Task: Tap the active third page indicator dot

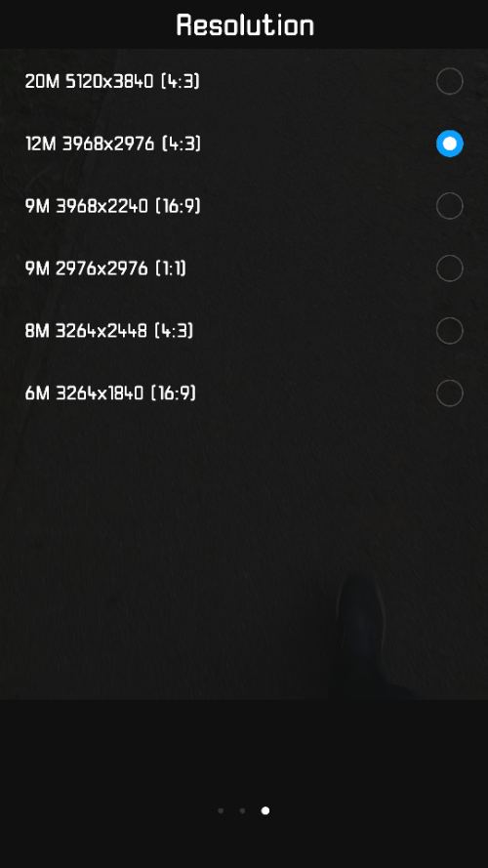Action: coord(265,810)
